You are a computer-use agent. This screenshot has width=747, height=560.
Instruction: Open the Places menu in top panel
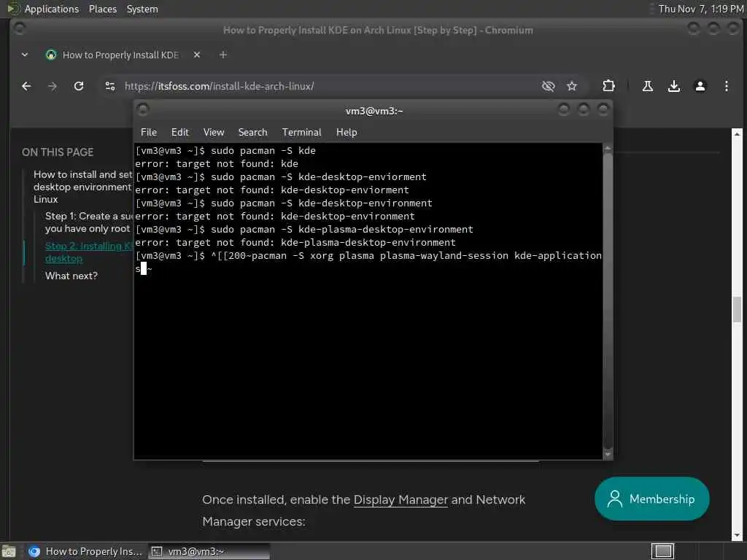pos(102,9)
